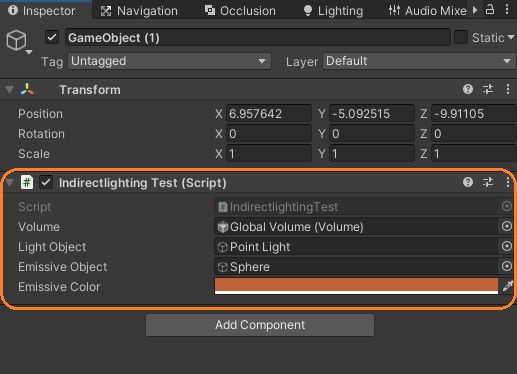
Task: Open Transform component help reference
Action: (x=468, y=89)
